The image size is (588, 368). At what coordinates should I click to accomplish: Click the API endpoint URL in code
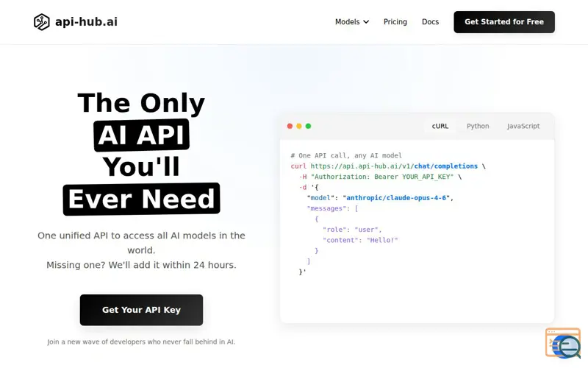pos(394,166)
